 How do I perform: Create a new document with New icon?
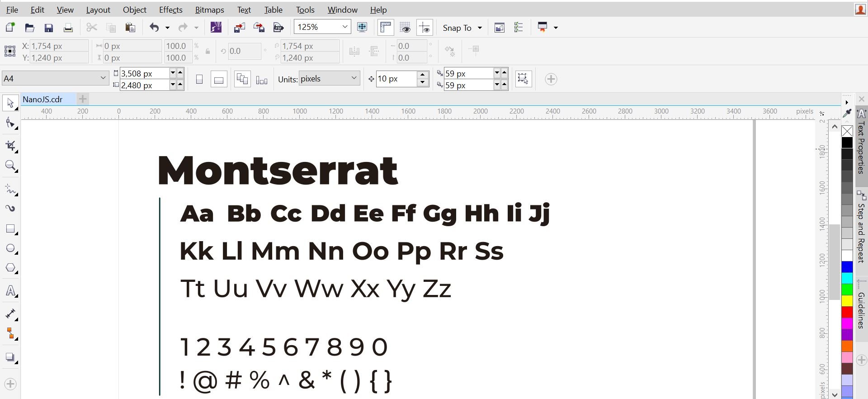click(10, 28)
